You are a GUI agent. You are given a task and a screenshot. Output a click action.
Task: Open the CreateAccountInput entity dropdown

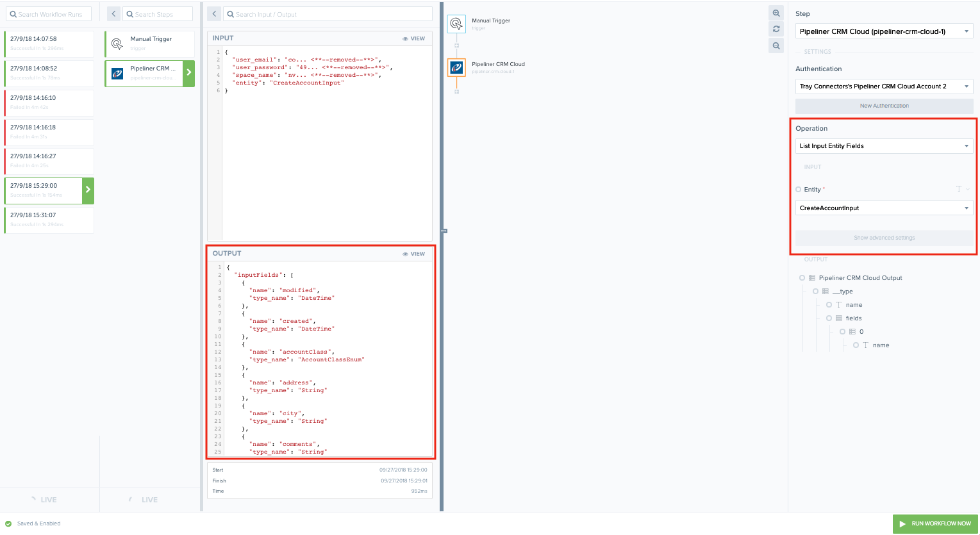click(x=884, y=207)
